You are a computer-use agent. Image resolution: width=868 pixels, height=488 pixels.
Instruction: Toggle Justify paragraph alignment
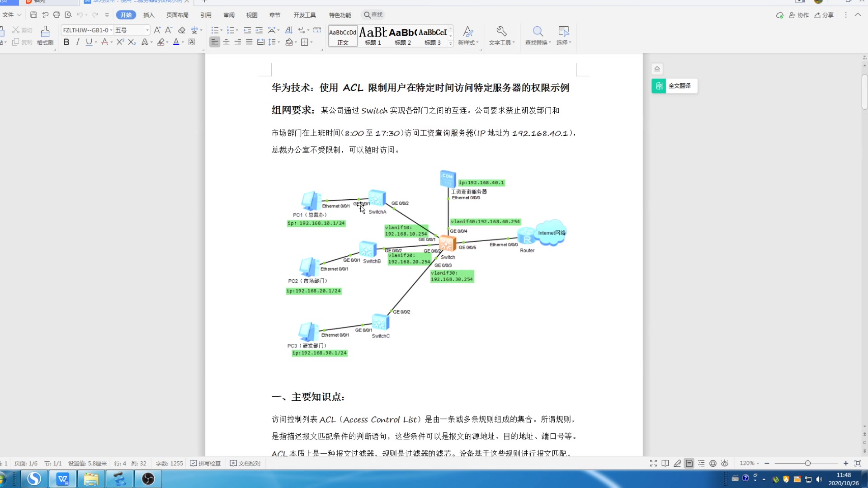pos(249,42)
